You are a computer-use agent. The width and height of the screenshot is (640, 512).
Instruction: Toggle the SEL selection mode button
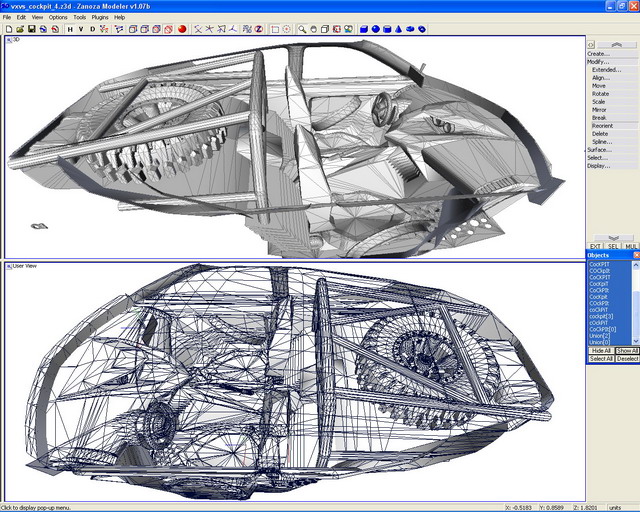[x=612, y=245]
